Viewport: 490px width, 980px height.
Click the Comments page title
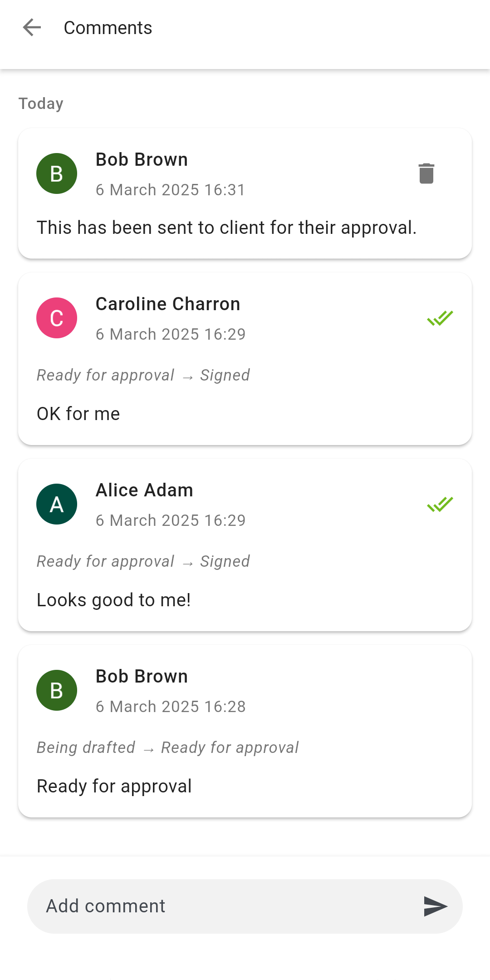[x=108, y=28]
